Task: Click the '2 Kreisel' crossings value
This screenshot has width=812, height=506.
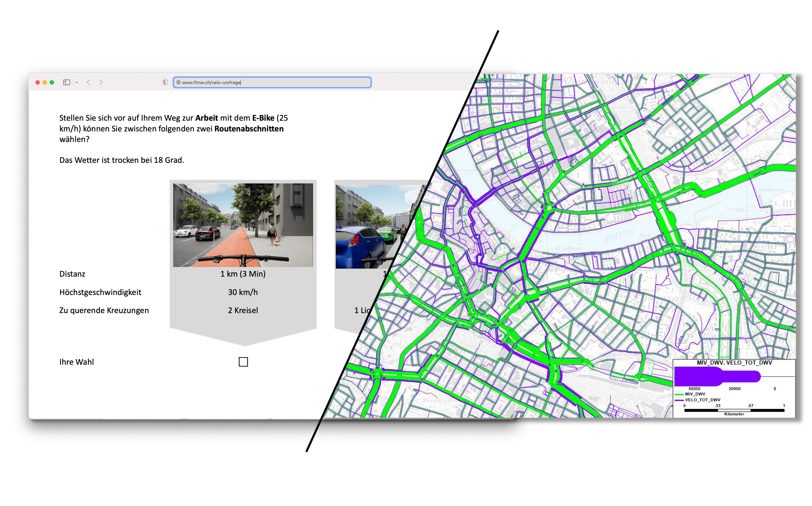Action: coord(243,310)
